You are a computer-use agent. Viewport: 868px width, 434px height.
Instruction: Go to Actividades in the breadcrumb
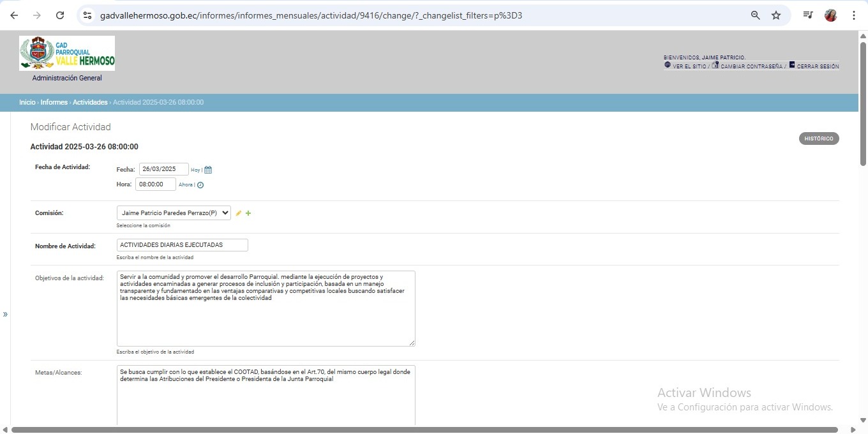pyautogui.click(x=90, y=102)
